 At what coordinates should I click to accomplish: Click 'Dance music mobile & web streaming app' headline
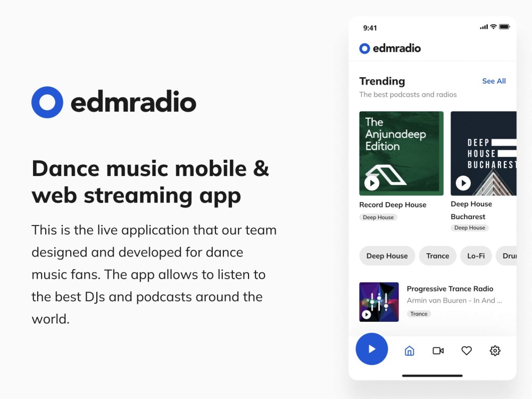pyautogui.click(x=150, y=182)
